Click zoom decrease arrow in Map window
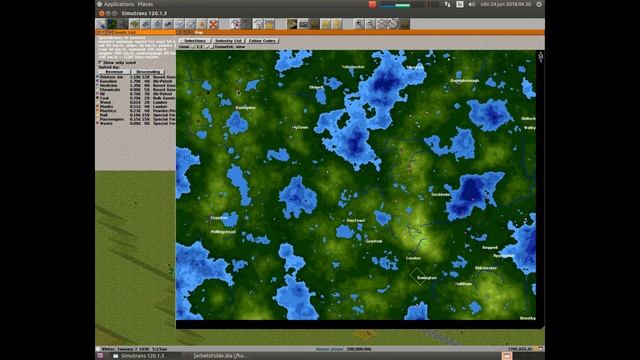640x360 pixels. click(x=193, y=47)
